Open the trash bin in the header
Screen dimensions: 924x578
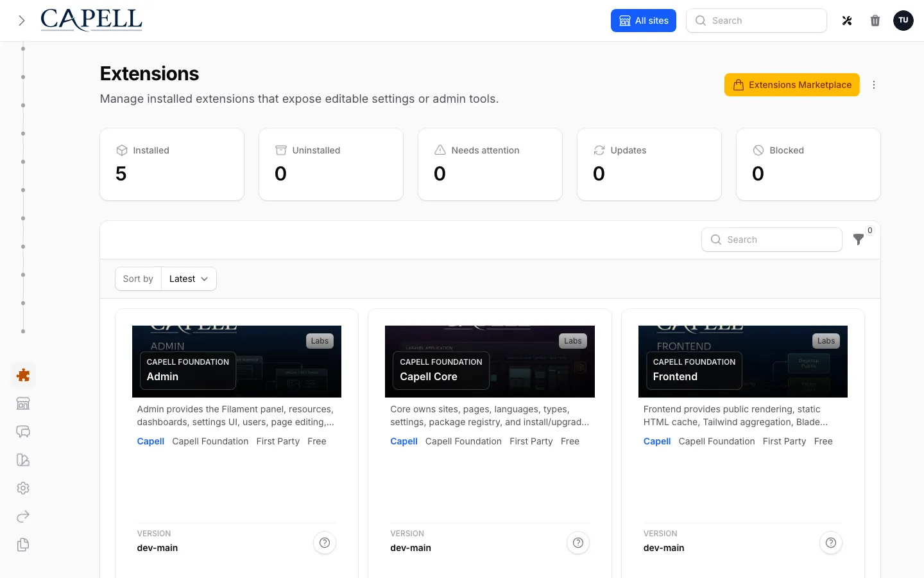point(875,21)
